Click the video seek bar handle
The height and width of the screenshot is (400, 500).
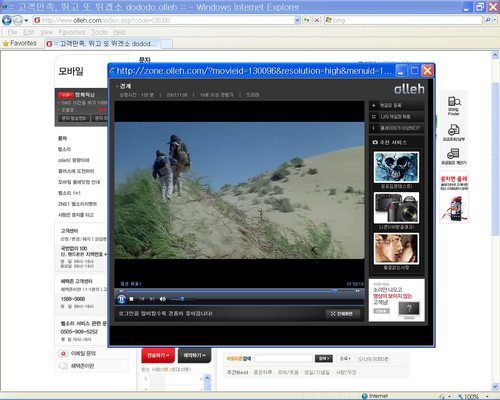point(335,291)
